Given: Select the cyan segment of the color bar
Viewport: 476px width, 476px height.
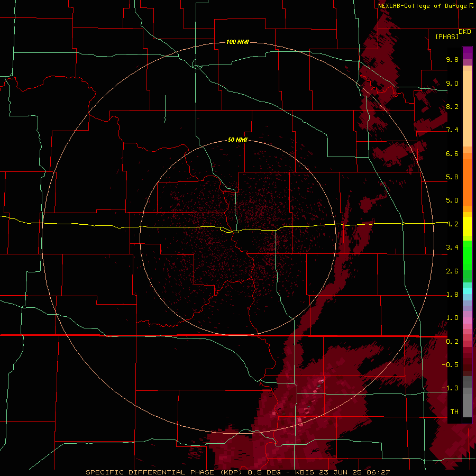Looking at the screenshot, I should (467, 291).
